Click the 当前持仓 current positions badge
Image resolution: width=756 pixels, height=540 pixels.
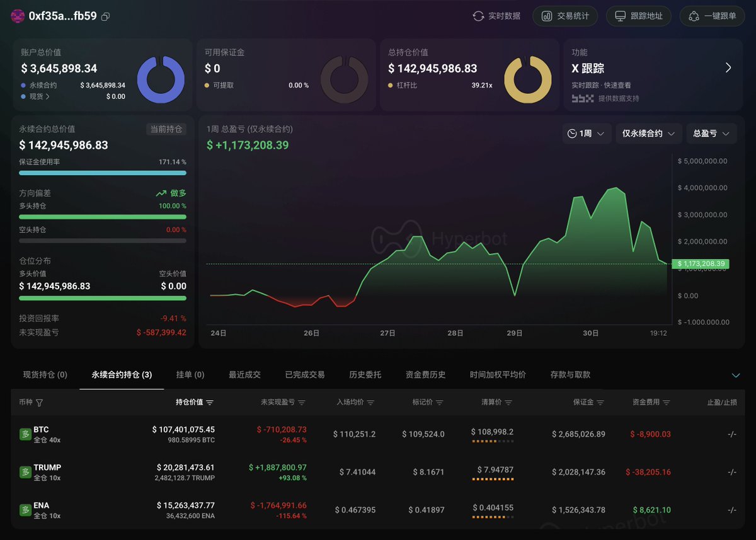[x=166, y=129]
